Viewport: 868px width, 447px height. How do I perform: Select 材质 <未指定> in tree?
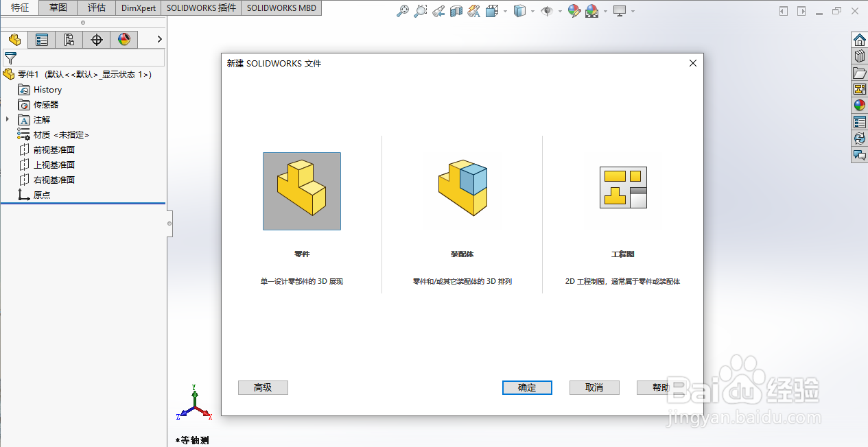click(x=54, y=135)
